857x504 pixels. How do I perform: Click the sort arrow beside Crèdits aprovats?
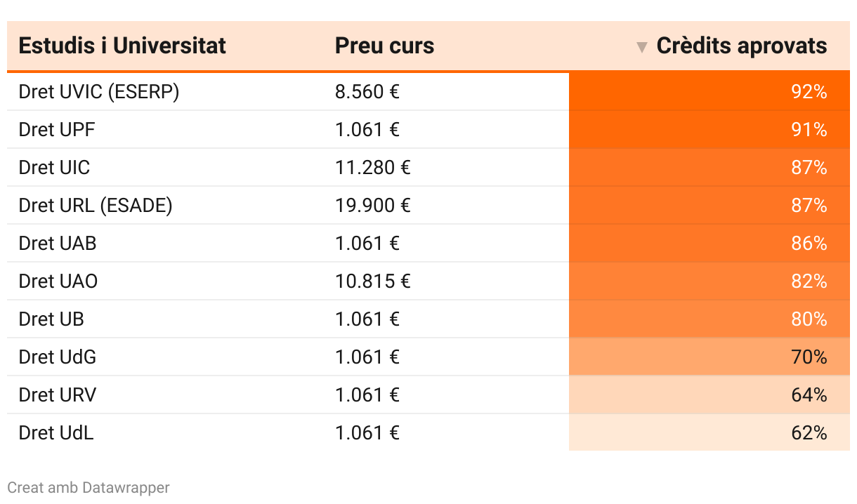pos(641,47)
